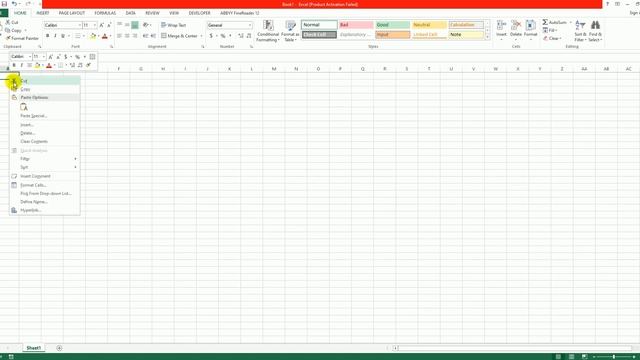Choose Insert Comment in context menu

point(45,176)
